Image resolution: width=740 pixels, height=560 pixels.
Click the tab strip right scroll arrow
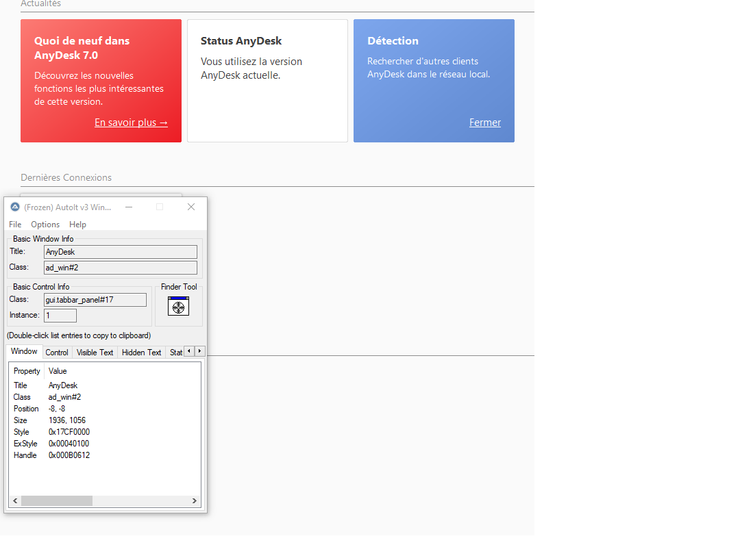pos(199,351)
